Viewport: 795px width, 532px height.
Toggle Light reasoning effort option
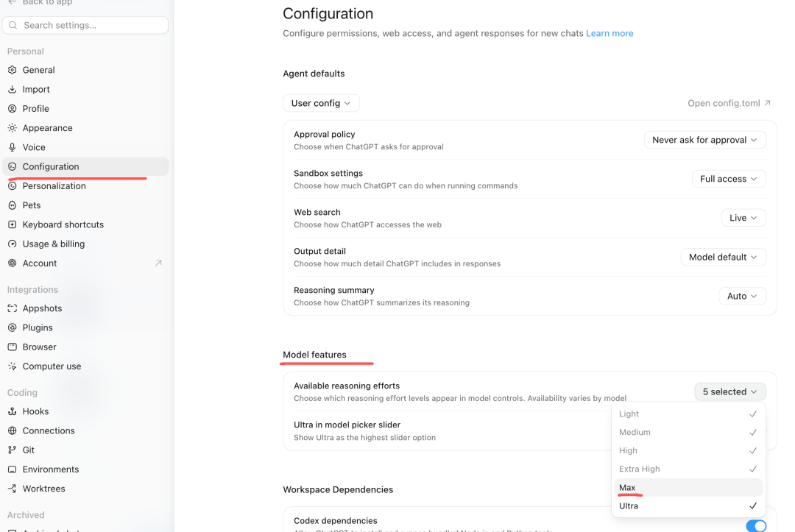688,414
